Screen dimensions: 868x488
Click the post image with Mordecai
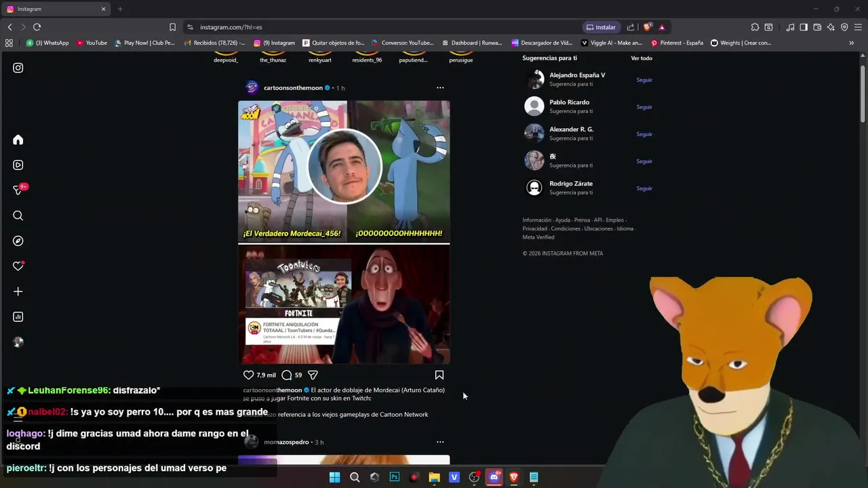click(x=344, y=232)
